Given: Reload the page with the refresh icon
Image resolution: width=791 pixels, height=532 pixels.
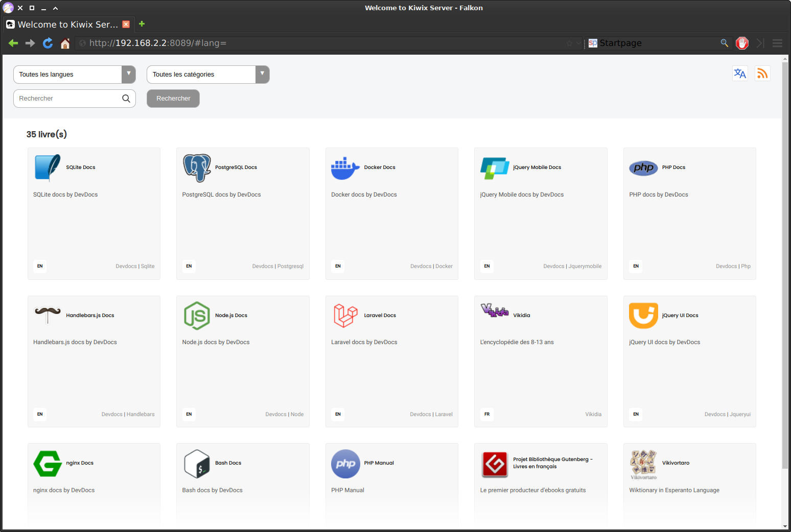Looking at the screenshot, I should pyautogui.click(x=48, y=43).
